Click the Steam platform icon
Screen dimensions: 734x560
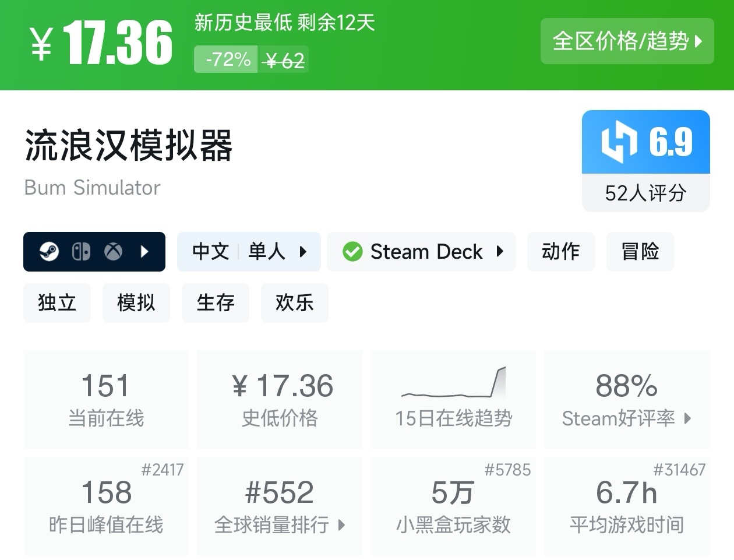tap(49, 252)
